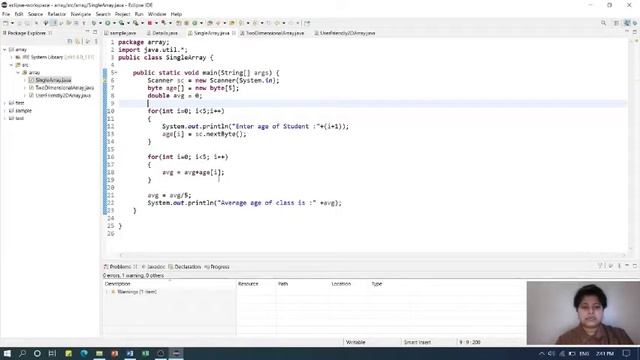Expand the JRE System Library node
Viewport: 640px width, 360px height.
11,57
